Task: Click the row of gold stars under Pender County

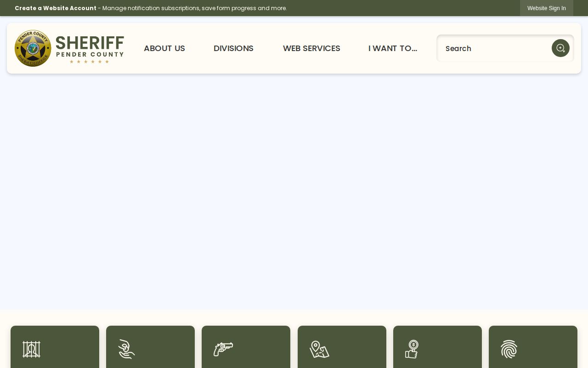Action: 90,62
